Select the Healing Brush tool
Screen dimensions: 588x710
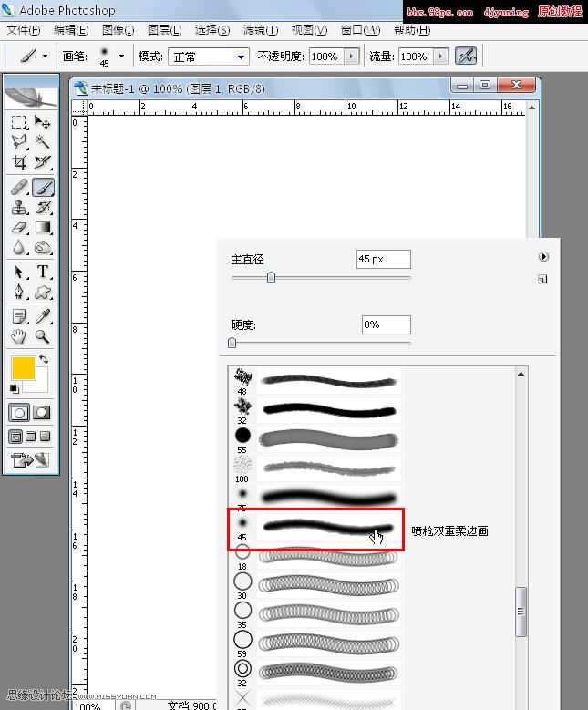19,187
